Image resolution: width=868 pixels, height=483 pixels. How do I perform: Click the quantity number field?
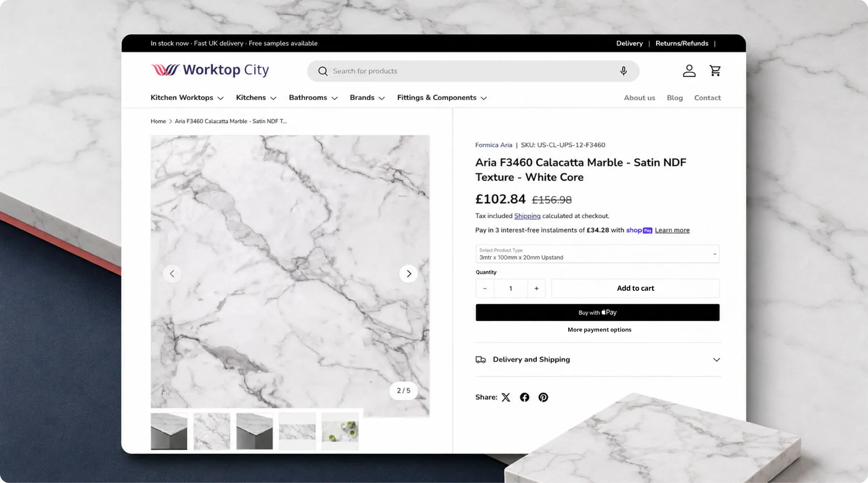[511, 288]
